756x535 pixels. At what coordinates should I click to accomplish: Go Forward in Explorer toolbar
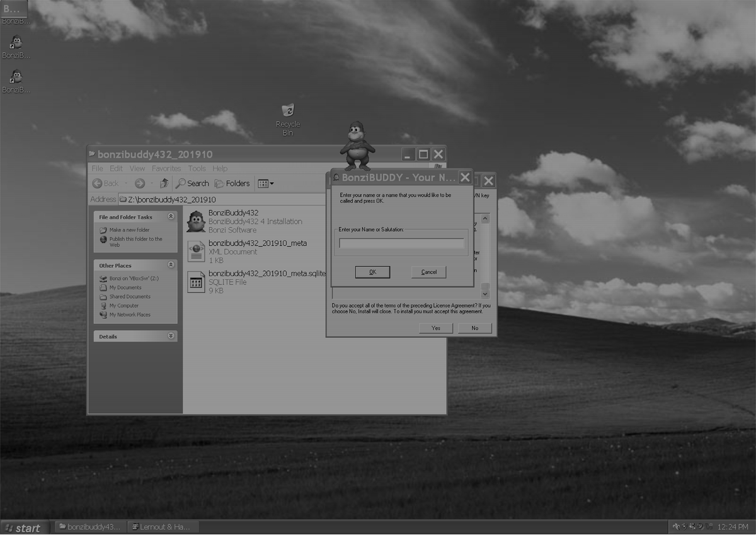(140, 183)
